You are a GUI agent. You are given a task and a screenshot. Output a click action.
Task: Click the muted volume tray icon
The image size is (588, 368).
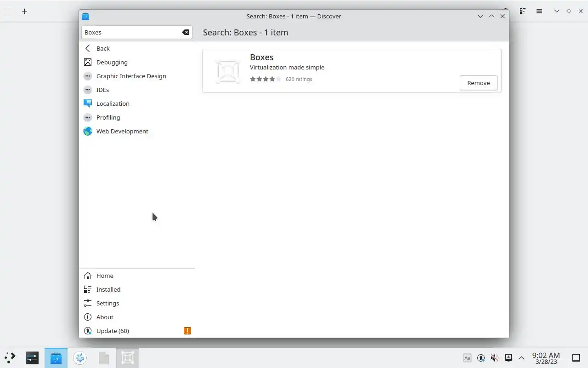(x=494, y=358)
